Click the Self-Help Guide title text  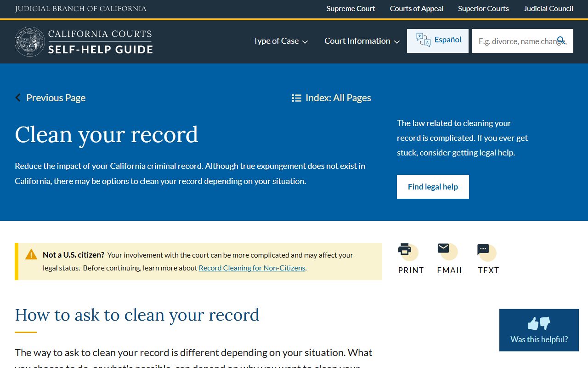(x=101, y=49)
